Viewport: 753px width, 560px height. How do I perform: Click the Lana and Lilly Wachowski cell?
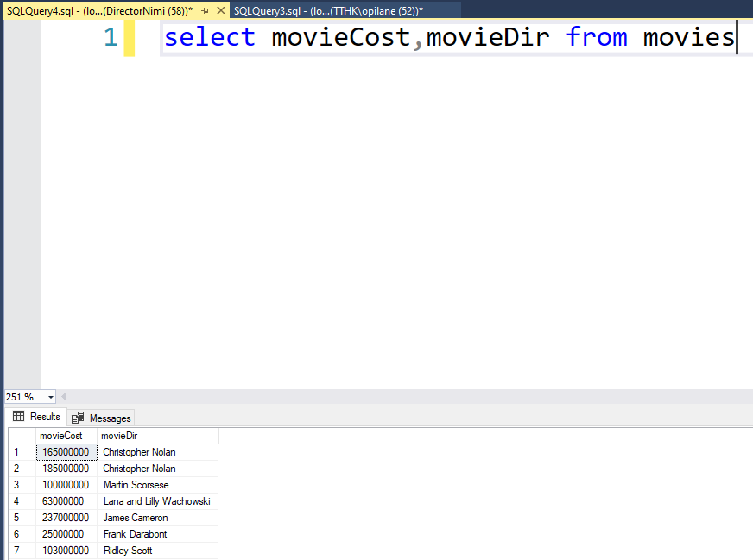(x=157, y=501)
